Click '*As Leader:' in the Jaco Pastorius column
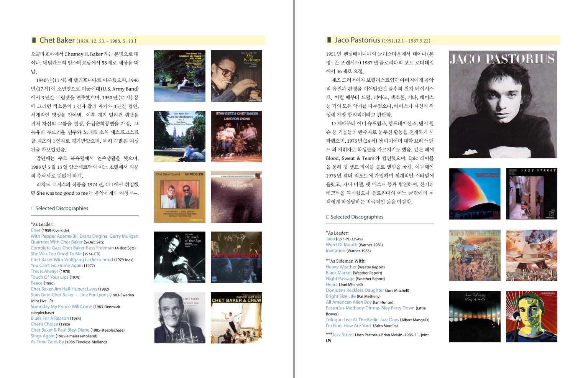Viewport: 588px width, 378px height. 337,233
